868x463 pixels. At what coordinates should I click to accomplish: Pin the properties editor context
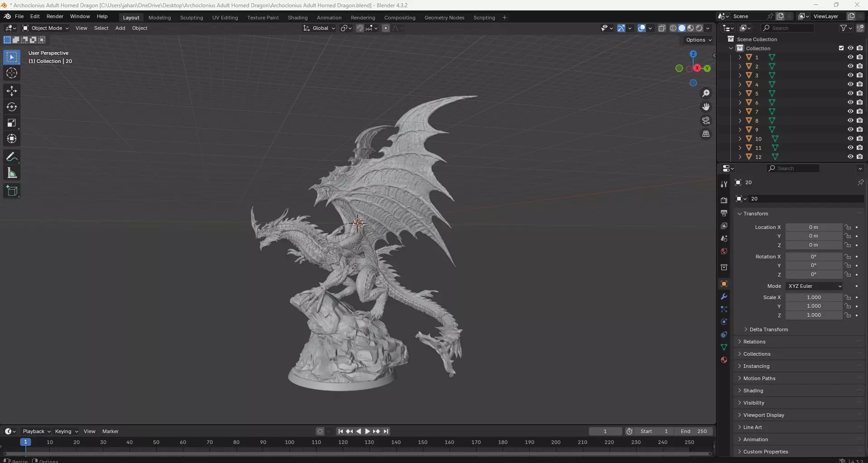pyautogui.click(x=860, y=182)
